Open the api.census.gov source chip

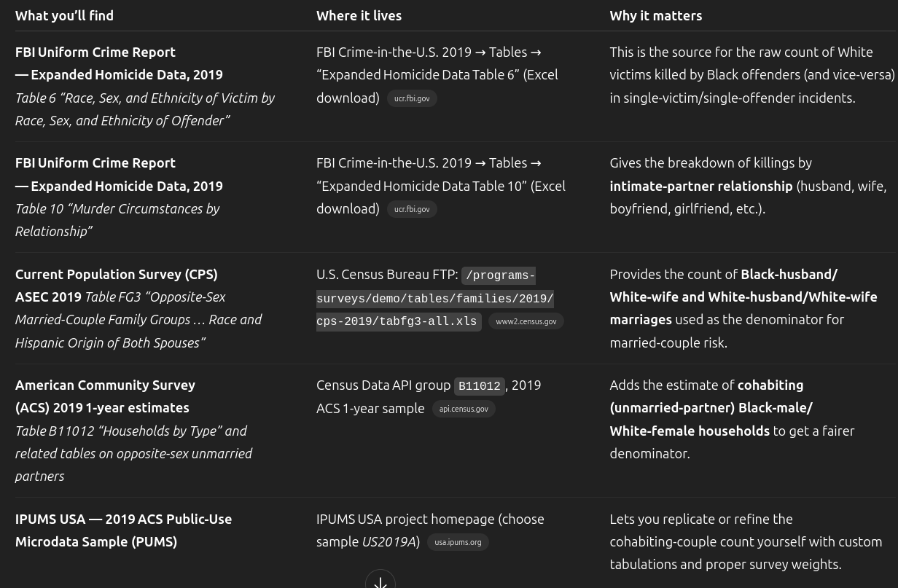[x=464, y=409]
